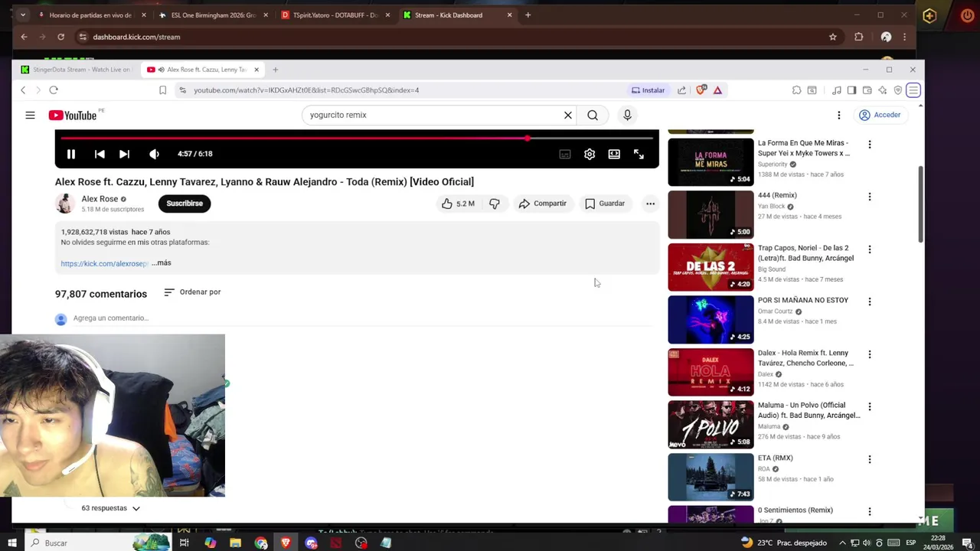This screenshot has width=980, height=551.
Task: Go back in Brave browser
Action: [x=23, y=90]
